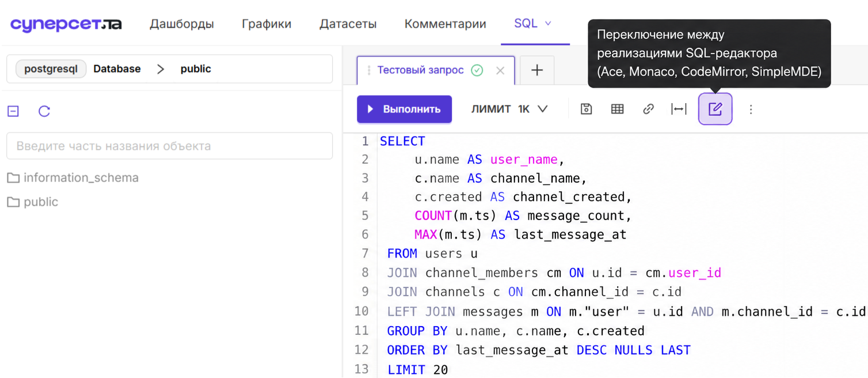
Task: Select the public schema breadcrumb
Action: tap(196, 69)
